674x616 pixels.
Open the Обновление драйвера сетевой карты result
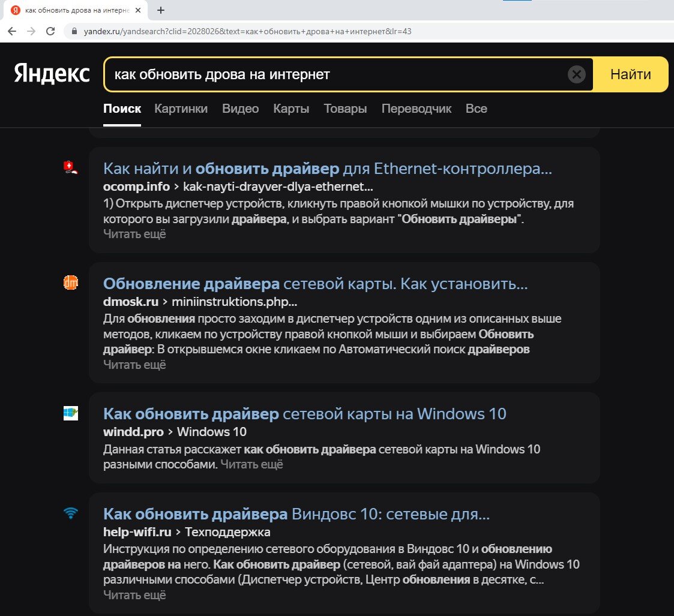coord(316,284)
